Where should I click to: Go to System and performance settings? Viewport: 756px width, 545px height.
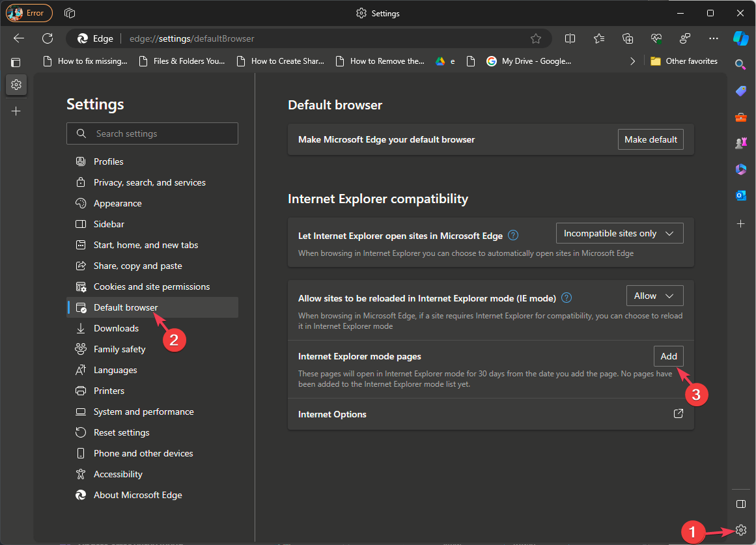143,412
